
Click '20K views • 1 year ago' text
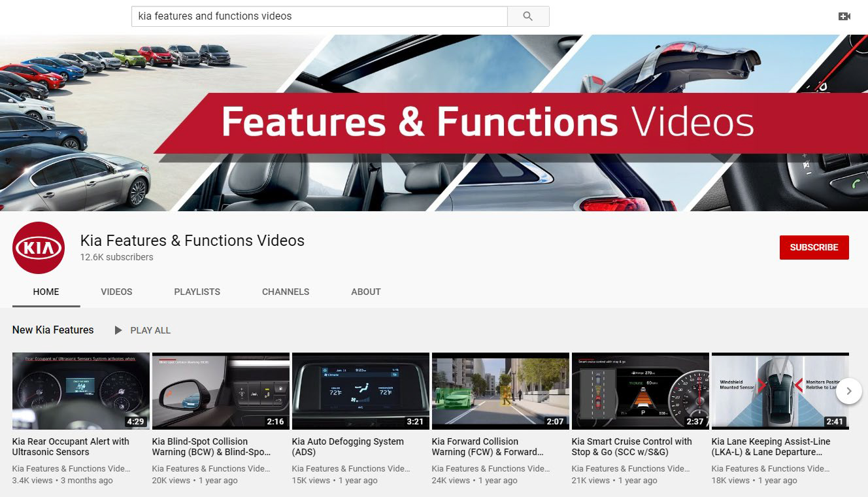(195, 480)
